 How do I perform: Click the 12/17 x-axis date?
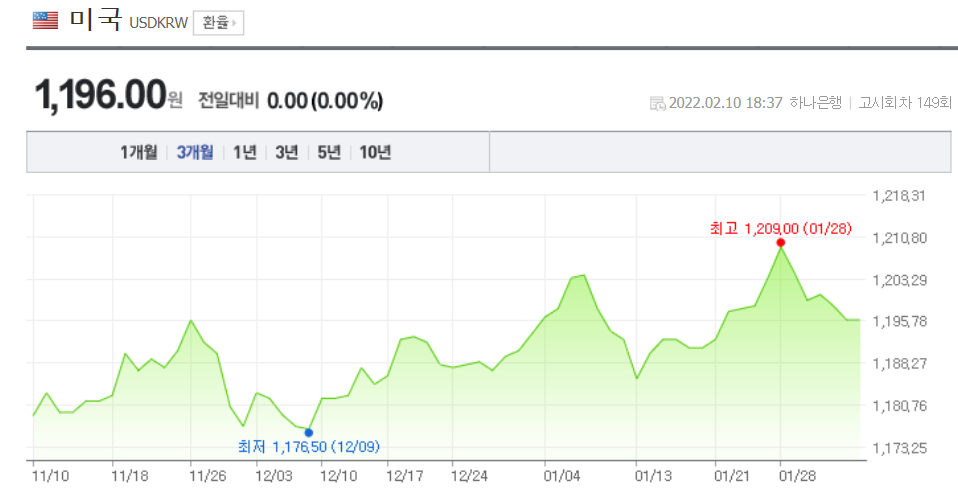pos(404,476)
